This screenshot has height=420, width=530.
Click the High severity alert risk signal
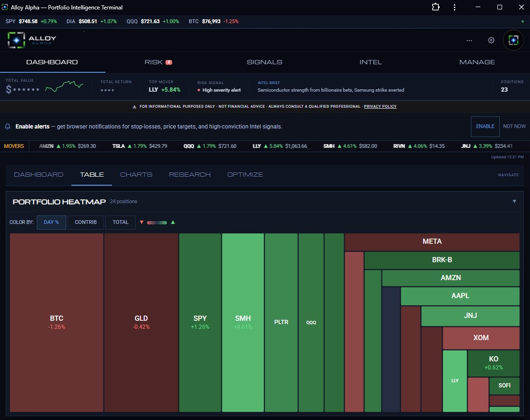219,90
